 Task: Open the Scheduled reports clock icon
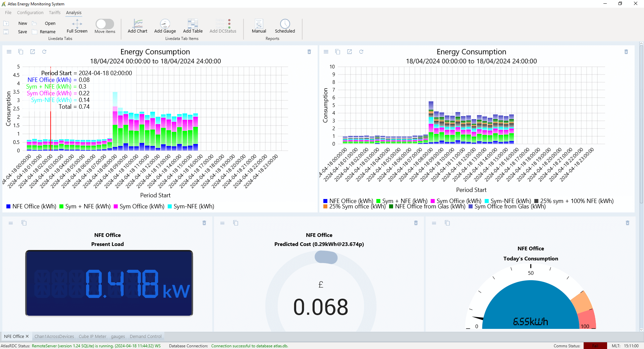coord(285,24)
